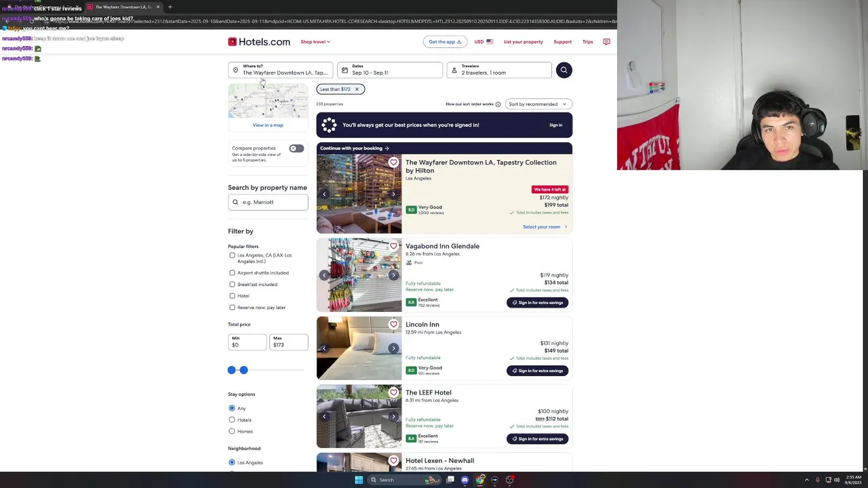The image size is (868, 488).
Task: Save Vagabond Inn Glendale with heart icon
Action: [393, 246]
